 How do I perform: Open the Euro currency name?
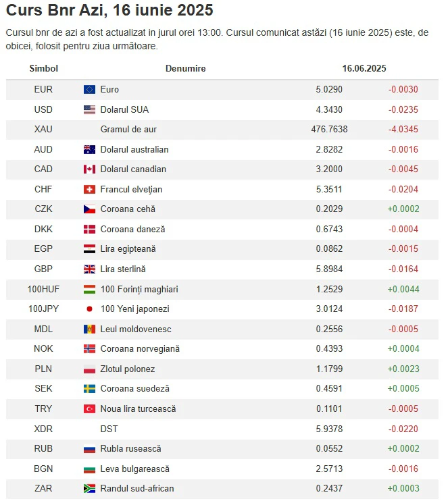[x=109, y=90]
